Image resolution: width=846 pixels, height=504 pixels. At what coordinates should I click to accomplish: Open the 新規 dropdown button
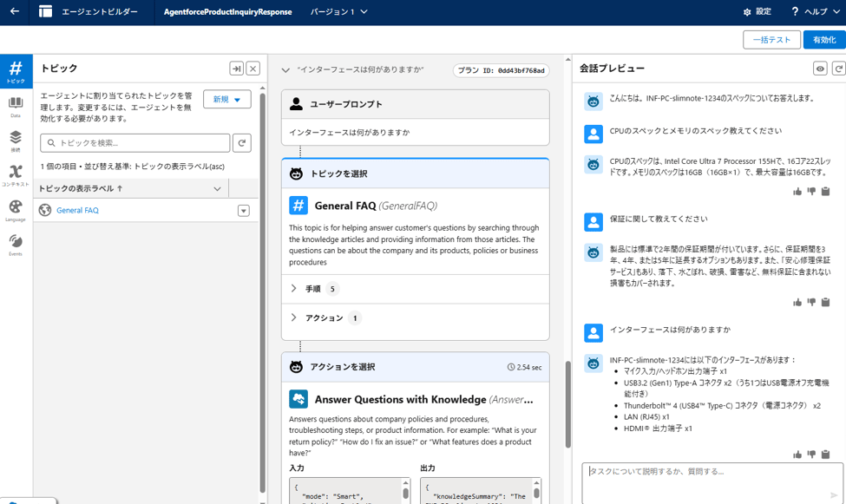(227, 99)
